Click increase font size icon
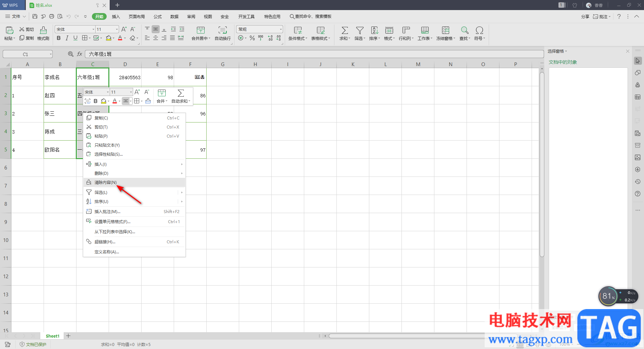 pyautogui.click(x=124, y=30)
